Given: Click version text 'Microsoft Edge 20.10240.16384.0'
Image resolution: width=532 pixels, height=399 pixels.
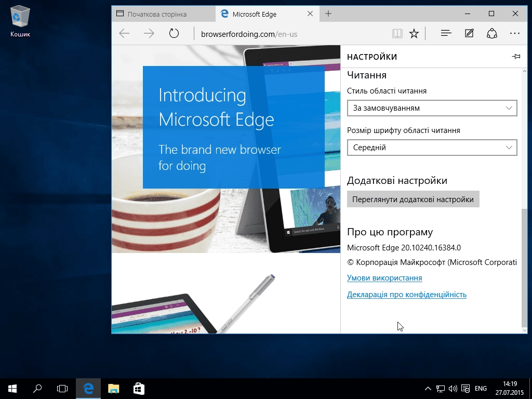Looking at the screenshot, I should click(404, 248).
